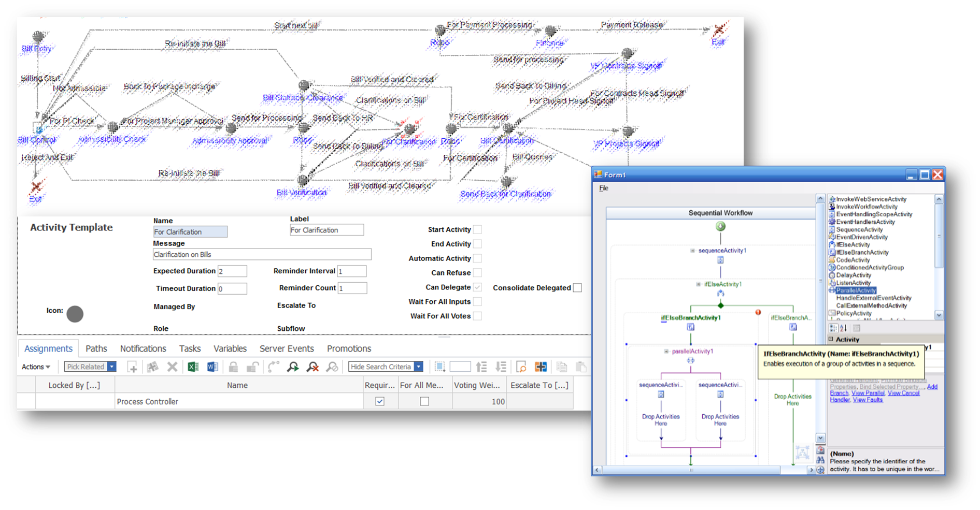The width and height of the screenshot is (980, 510).
Task: Enable the Start Activity checkbox
Action: click(477, 229)
